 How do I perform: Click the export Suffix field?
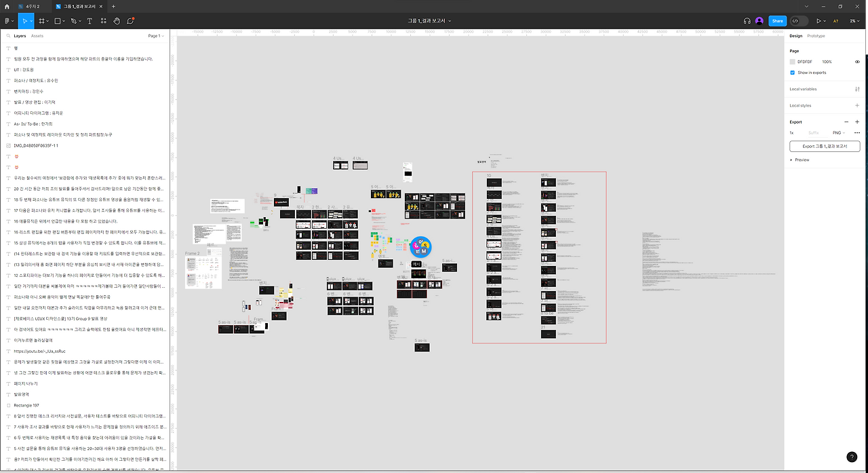tap(814, 133)
